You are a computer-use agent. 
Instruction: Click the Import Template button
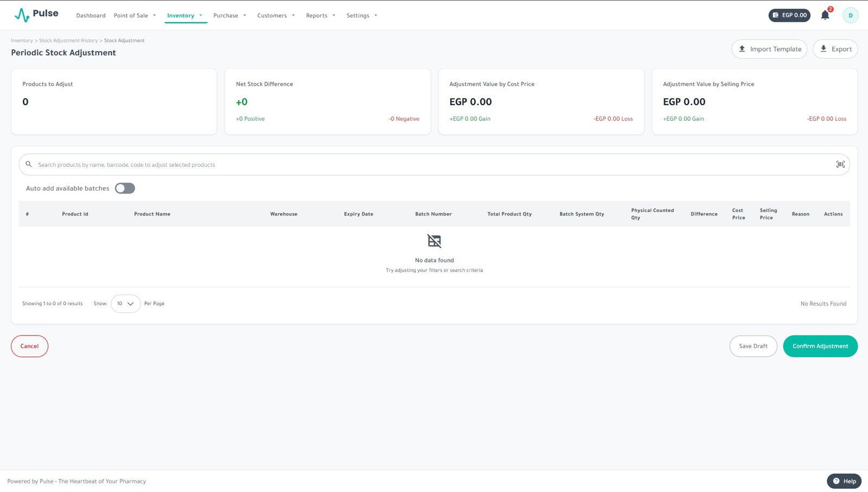tap(769, 49)
